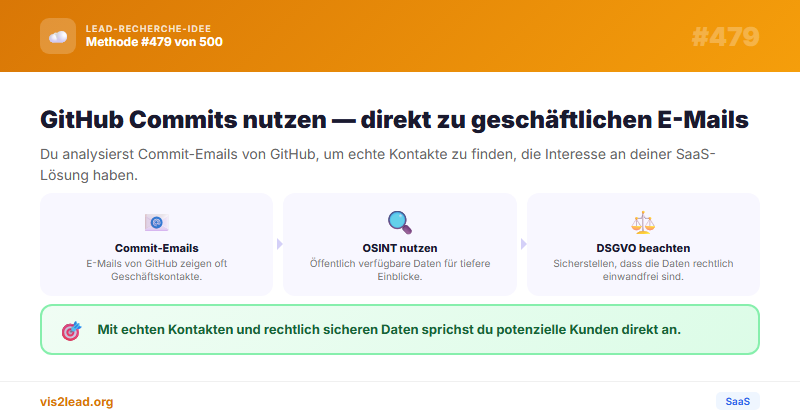The image size is (800, 420).
Task: Click the subtitle starting 'Du analysierst Commit-Emails'
Action: [x=378, y=164]
